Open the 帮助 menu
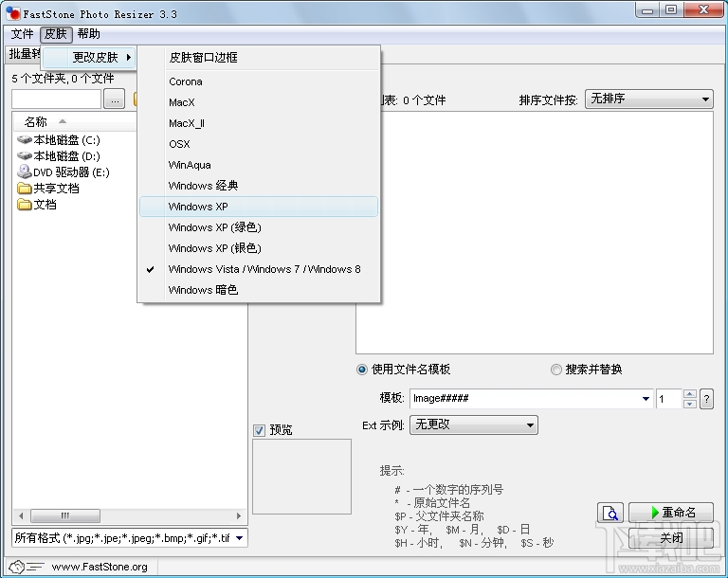This screenshot has height=578, width=728. [89, 34]
